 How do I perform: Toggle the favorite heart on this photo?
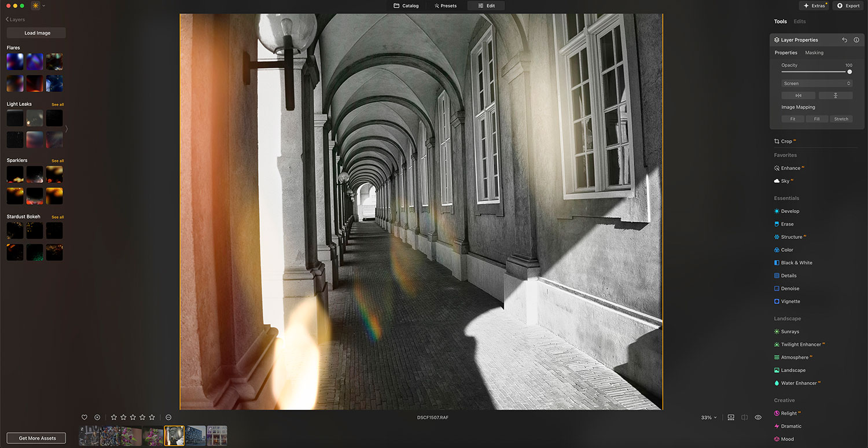[84, 417]
